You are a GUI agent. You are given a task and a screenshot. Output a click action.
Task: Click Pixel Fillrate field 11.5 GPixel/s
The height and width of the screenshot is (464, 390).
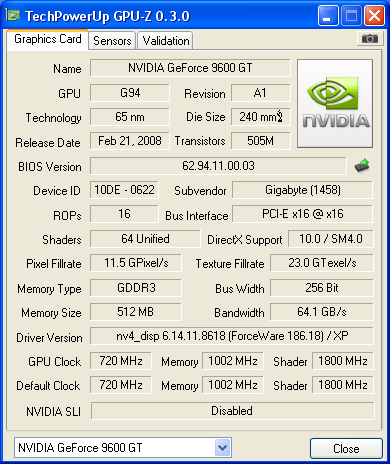click(136, 263)
